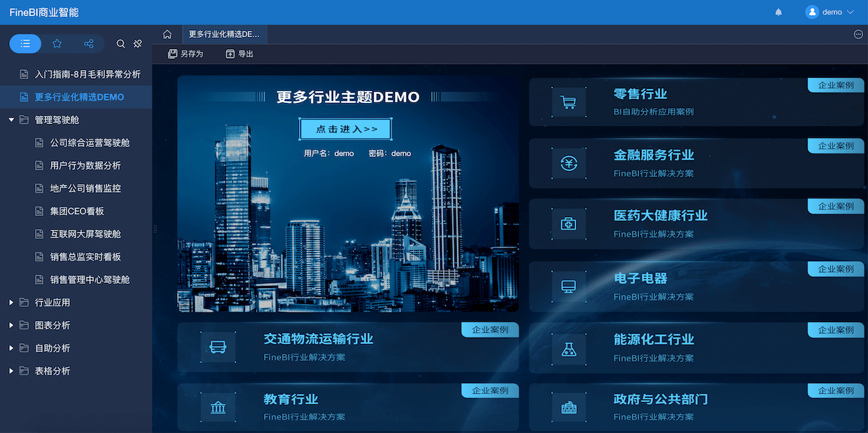This screenshot has width=868, height=433.
Task: Click 企业案例 tag on 交通物流运输行业 card
Action: 491,330
